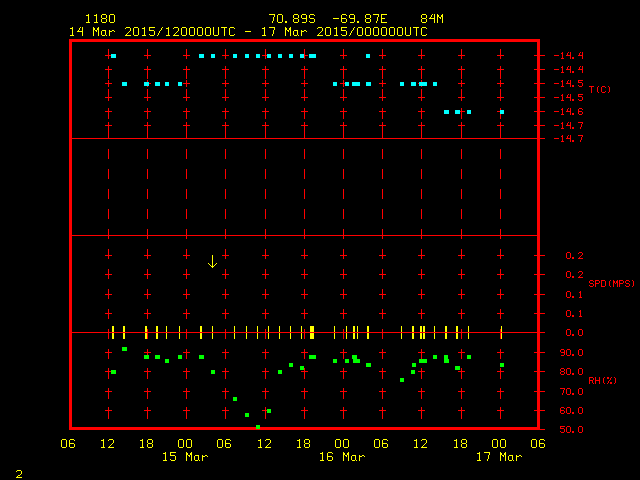640x480 pixels.
Task: Select the latitude value 70.89S
Action: coord(291,19)
